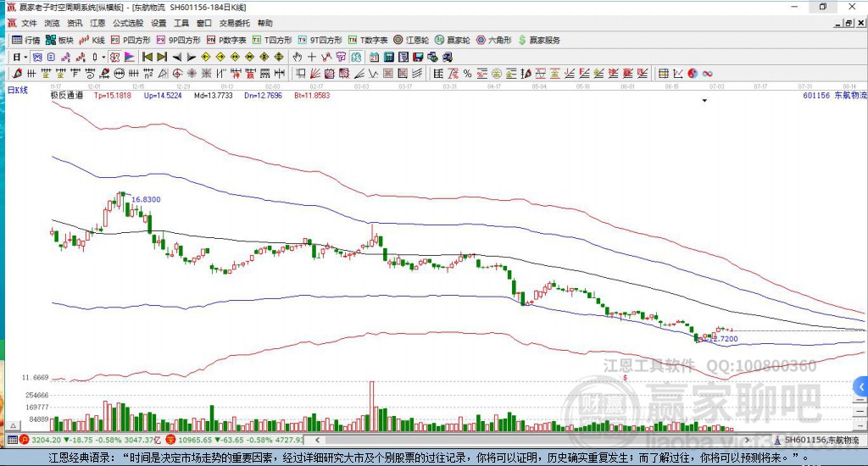Open the 行情 quotes view
This screenshot has width=868, height=466.
pyautogui.click(x=26, y=40)
